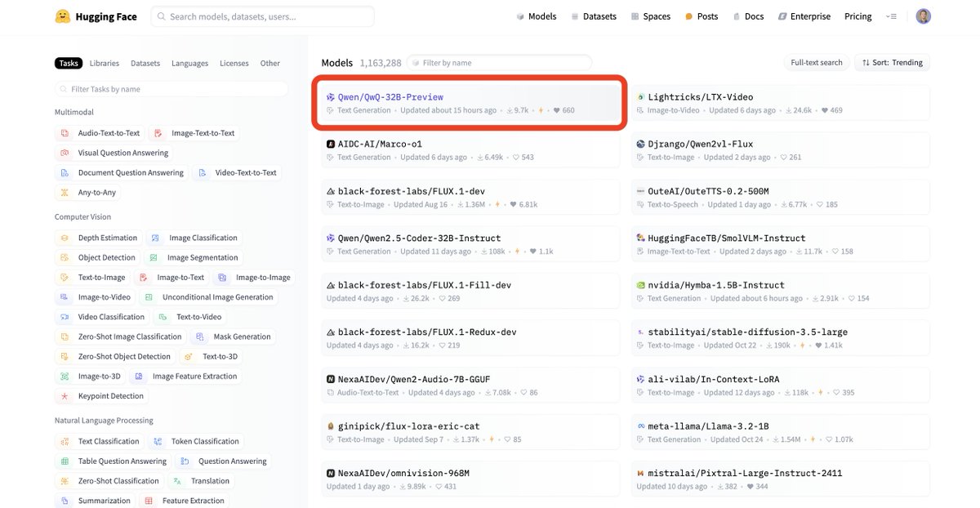
Task: Click the Mask Generation task icon
Action: point(201,336)
